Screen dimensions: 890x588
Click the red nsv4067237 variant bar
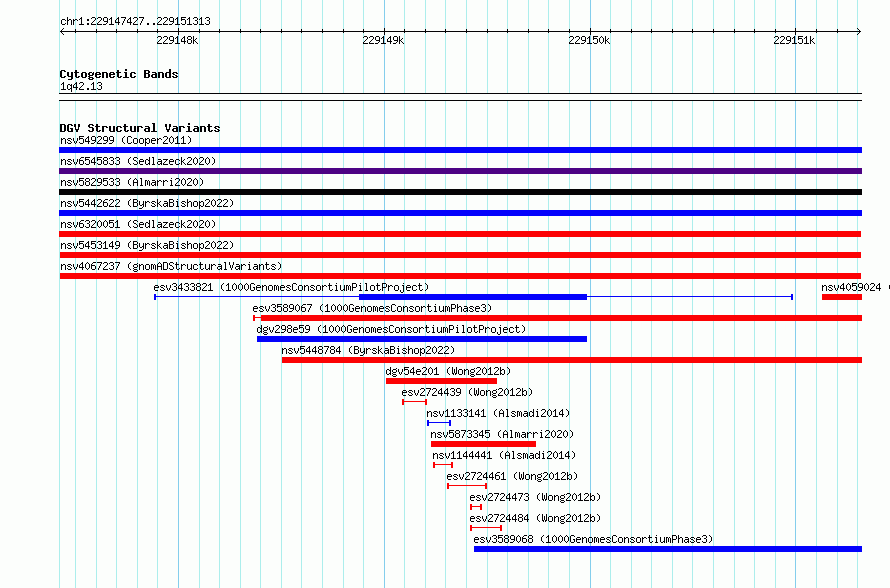point(460,276)
